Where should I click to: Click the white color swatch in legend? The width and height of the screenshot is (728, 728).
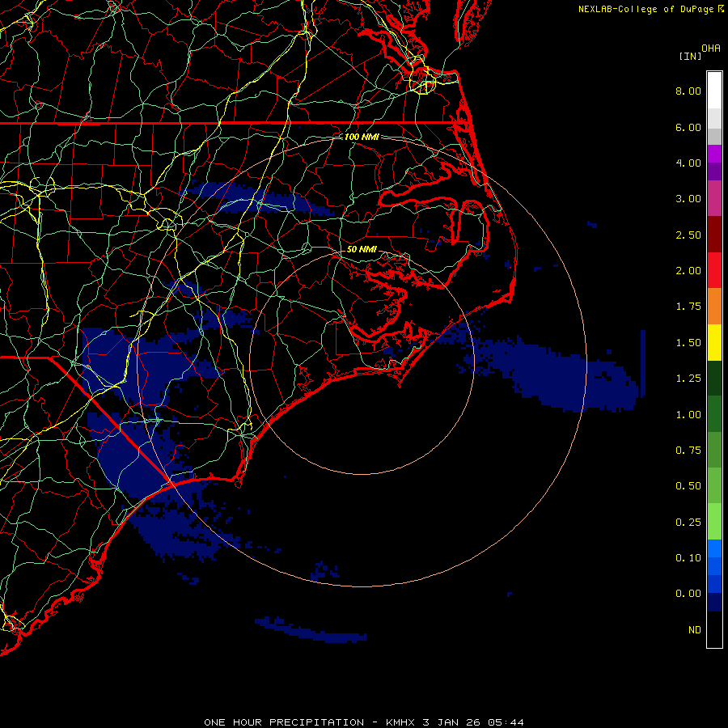pos(714,91)
